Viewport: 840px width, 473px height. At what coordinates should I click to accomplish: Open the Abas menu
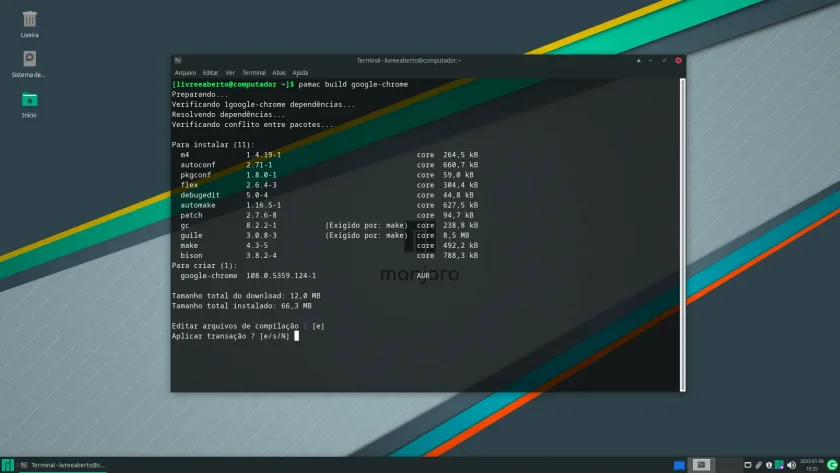pyautogui.click(x=279, y=73)
